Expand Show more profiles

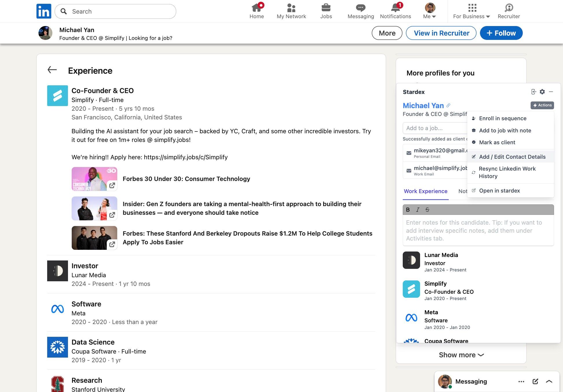point(461,355)
